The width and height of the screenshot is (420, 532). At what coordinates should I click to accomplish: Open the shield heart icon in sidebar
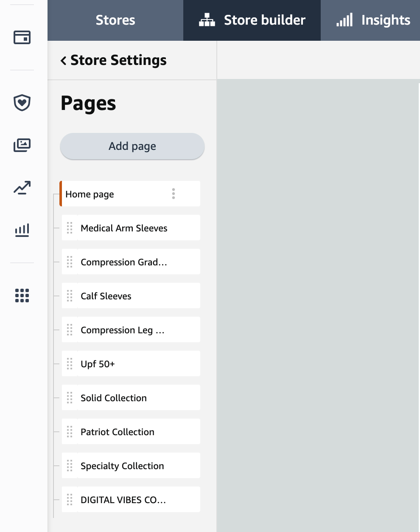(x=22, y=103)
